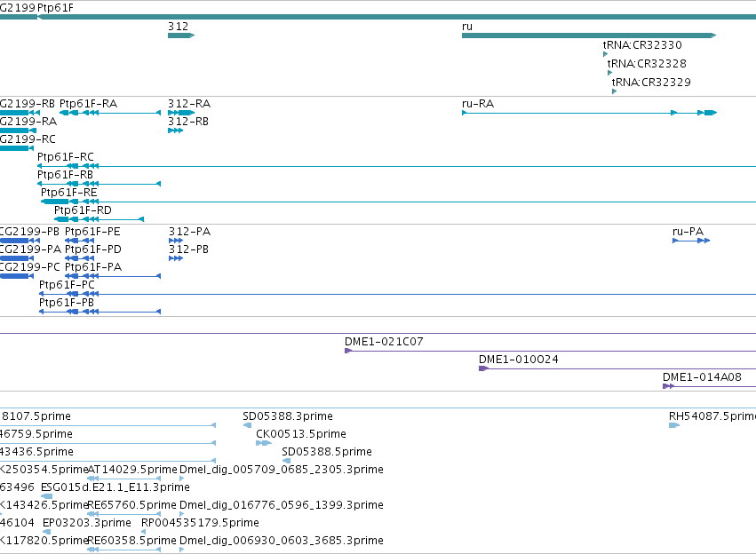Click the ru-PA protein glyph
756x554 pixels.
[691, 241]
